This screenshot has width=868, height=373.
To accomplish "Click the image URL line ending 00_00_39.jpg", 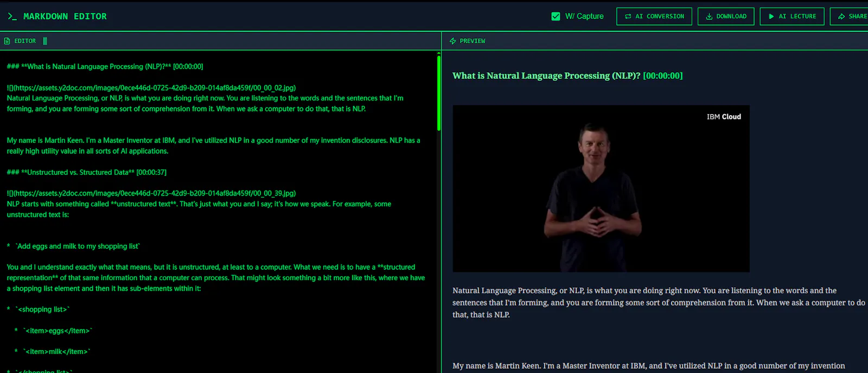I will point(151,193).
